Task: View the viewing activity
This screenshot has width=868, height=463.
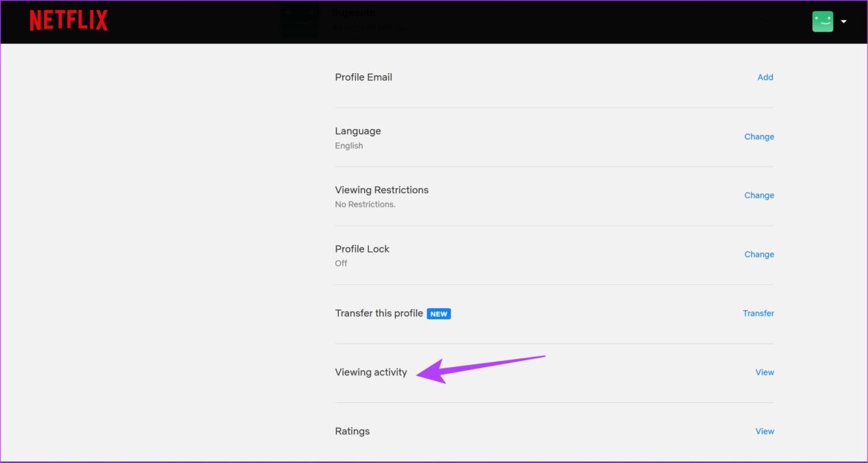Action: point(764,373)
